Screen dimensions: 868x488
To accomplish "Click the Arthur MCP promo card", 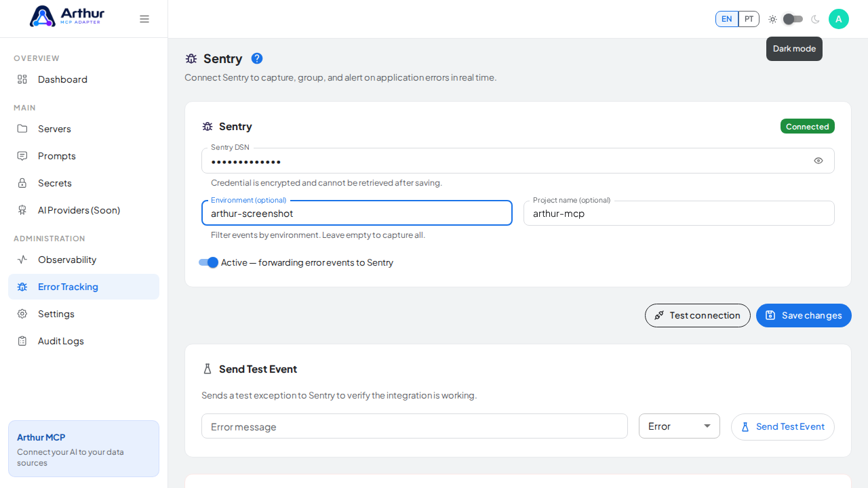I will click(83, 449).
